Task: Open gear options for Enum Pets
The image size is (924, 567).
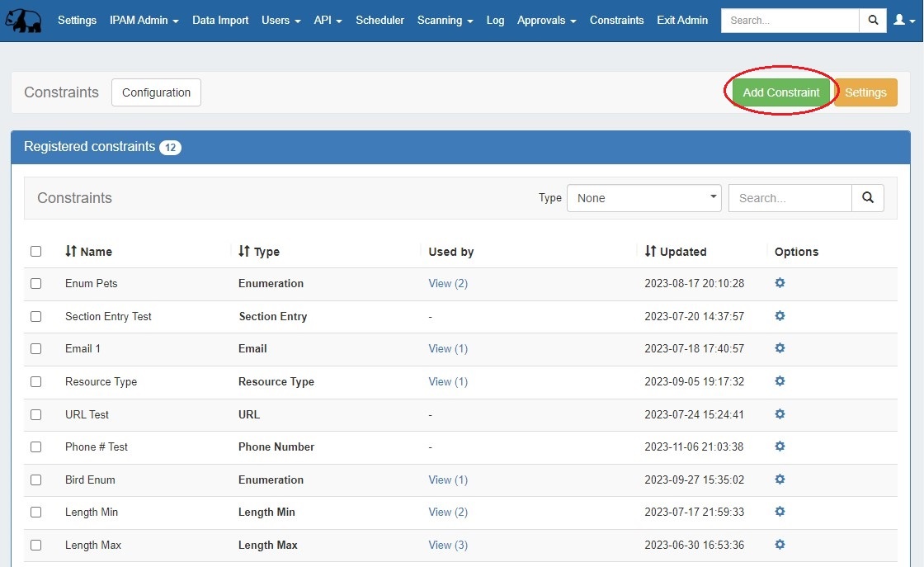Action: coord(780,283)
